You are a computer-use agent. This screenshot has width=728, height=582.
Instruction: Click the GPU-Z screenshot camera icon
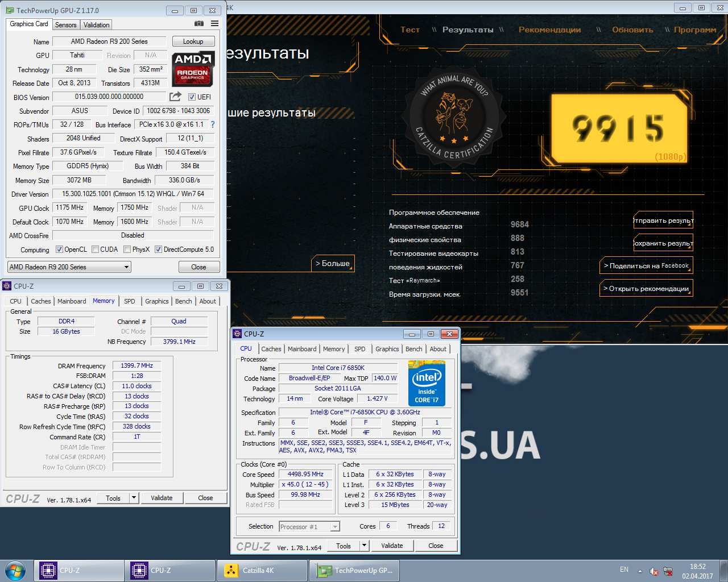coord(199,24)
